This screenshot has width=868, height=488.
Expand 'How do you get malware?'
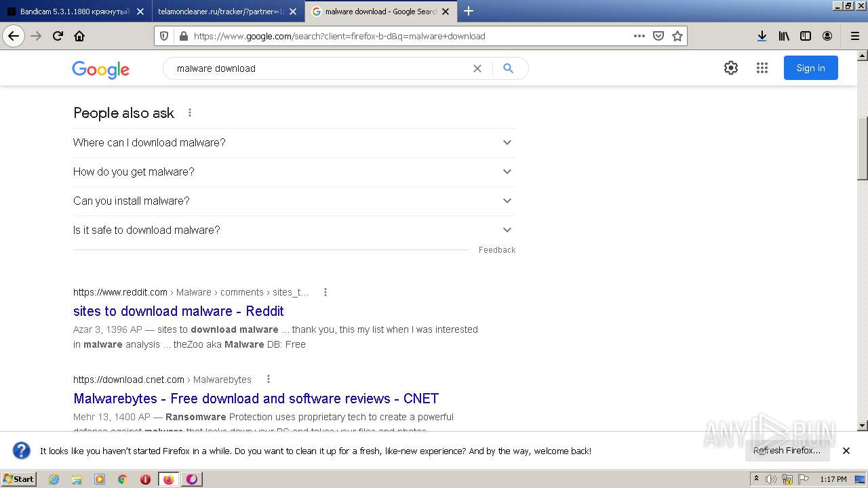tap(294, 171)
